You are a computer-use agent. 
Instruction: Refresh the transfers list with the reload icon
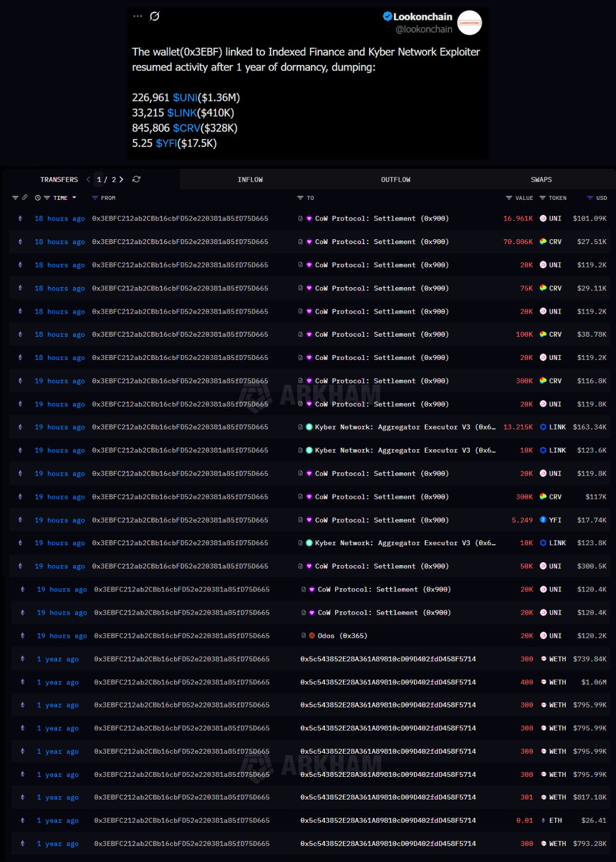click(136, 179)
